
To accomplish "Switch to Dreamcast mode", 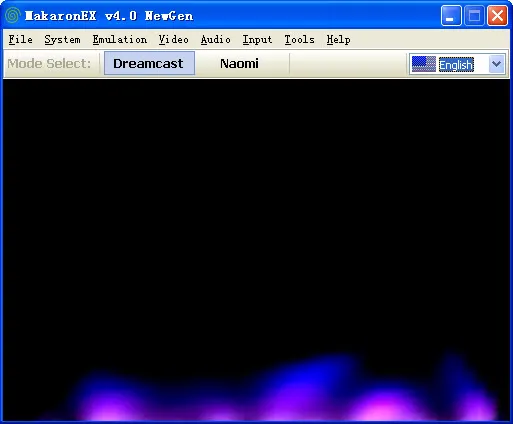I will (149, 63).
